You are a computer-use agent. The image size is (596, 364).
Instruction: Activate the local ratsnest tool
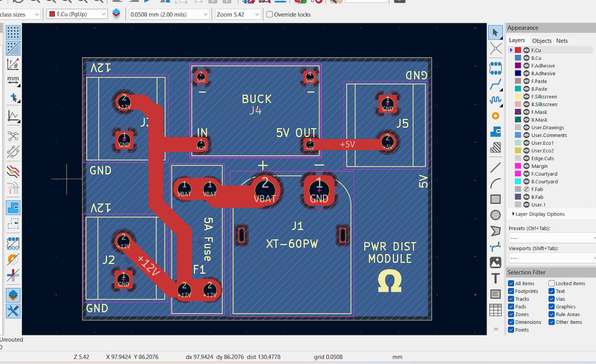click(x=495, y=48)
